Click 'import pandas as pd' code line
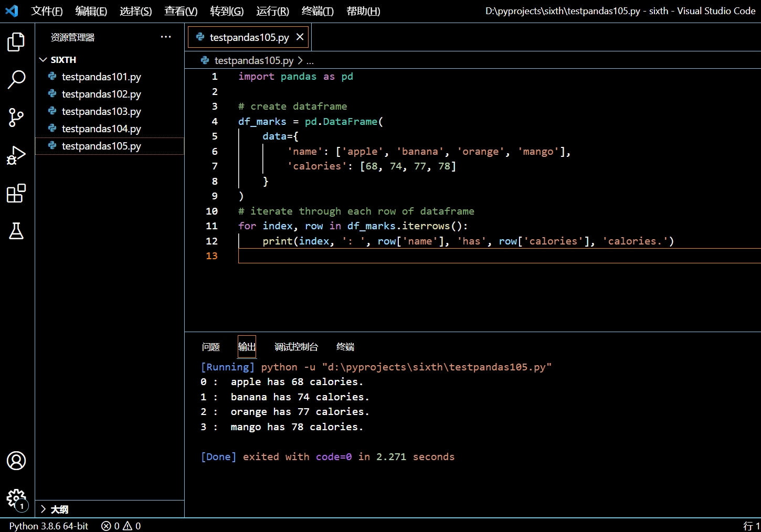This screenshot has height=532, width=761. pos(295,77)
